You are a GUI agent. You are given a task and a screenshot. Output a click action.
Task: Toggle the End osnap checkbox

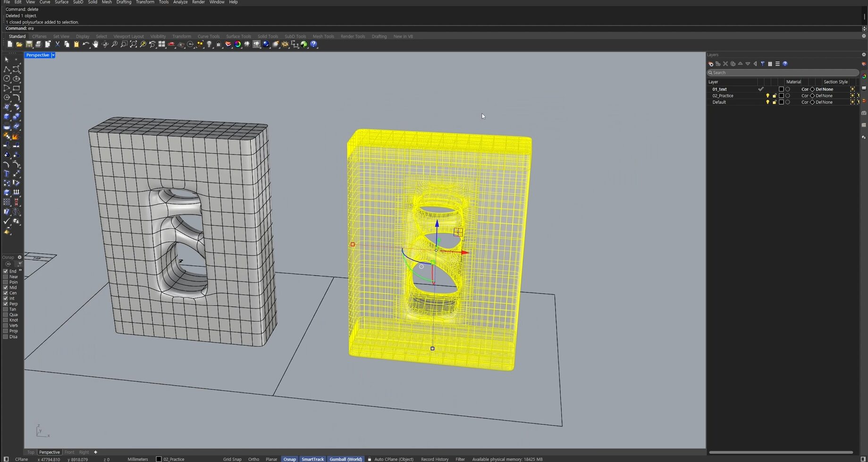6,271
